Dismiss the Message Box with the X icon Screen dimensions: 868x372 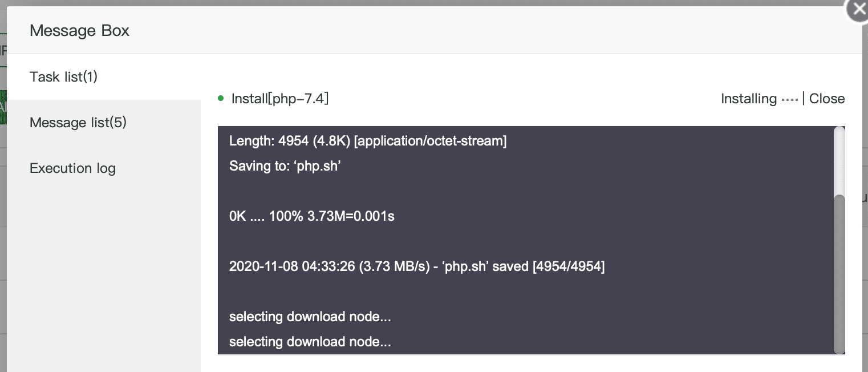858,9
